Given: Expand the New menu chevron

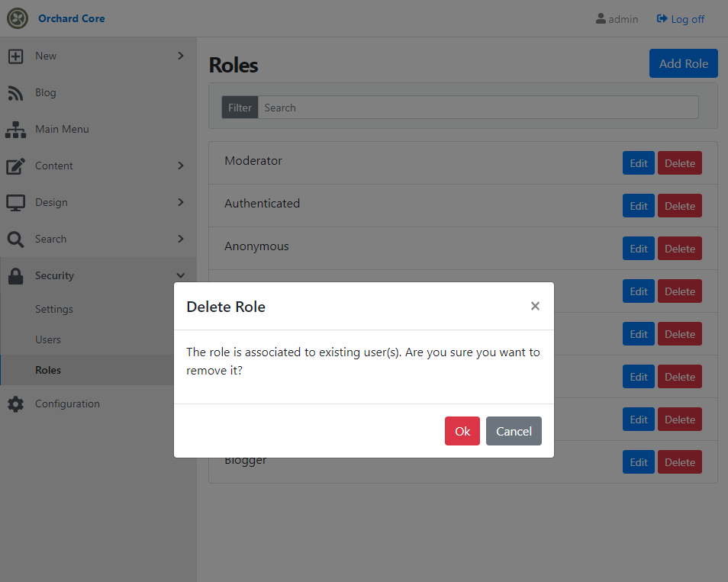Looking at the screenshot, I should click(181, 56).
